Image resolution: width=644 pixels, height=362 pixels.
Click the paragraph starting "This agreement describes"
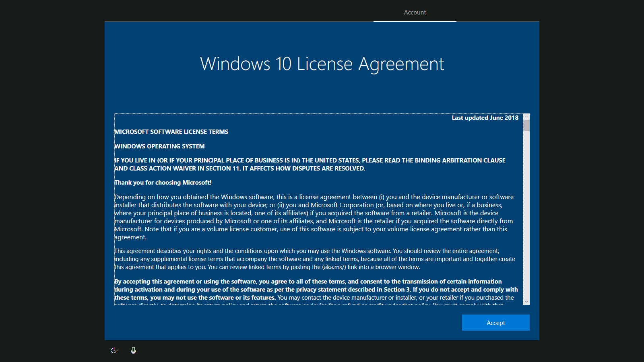coord(314,259)
